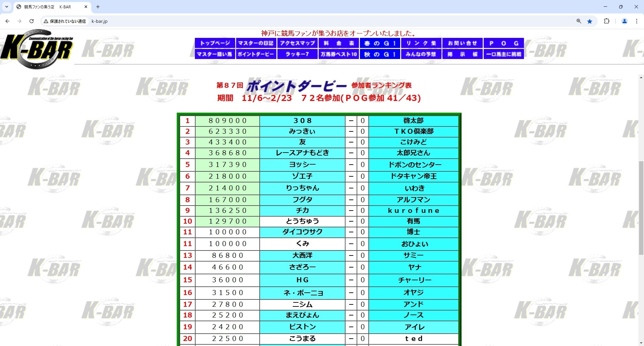644x346 pixels.
Task: Open 料金表 menu button
Action: coord(338,43)
